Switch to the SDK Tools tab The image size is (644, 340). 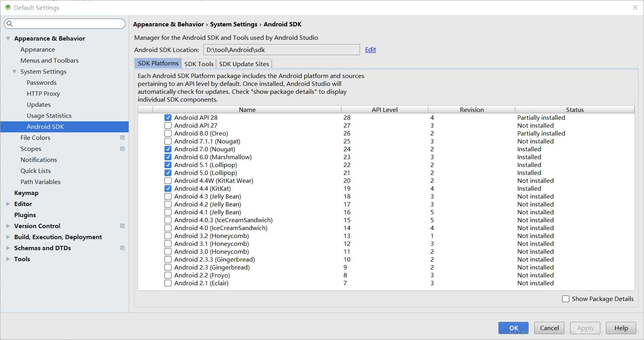point(199,64)
